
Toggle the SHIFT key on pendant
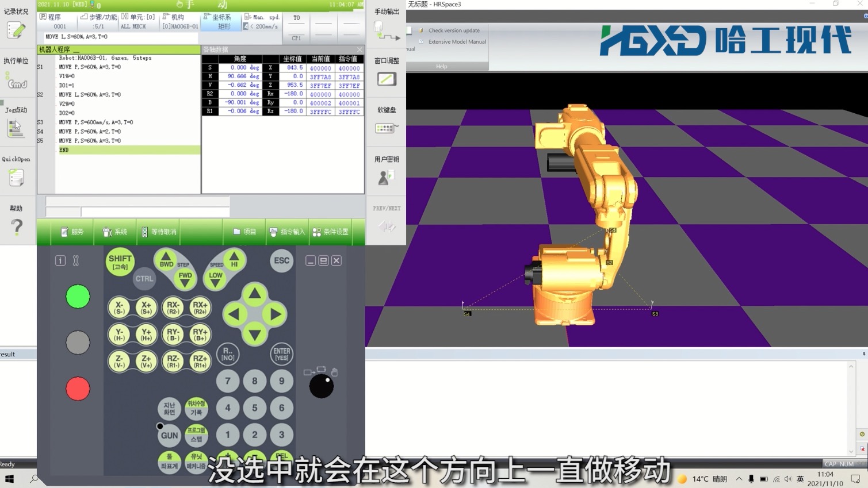120,262
